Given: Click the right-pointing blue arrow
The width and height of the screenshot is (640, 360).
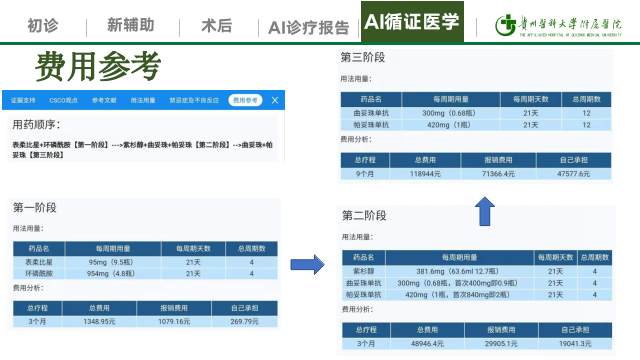Looking at the screenshot, I should tap(307, 264).
